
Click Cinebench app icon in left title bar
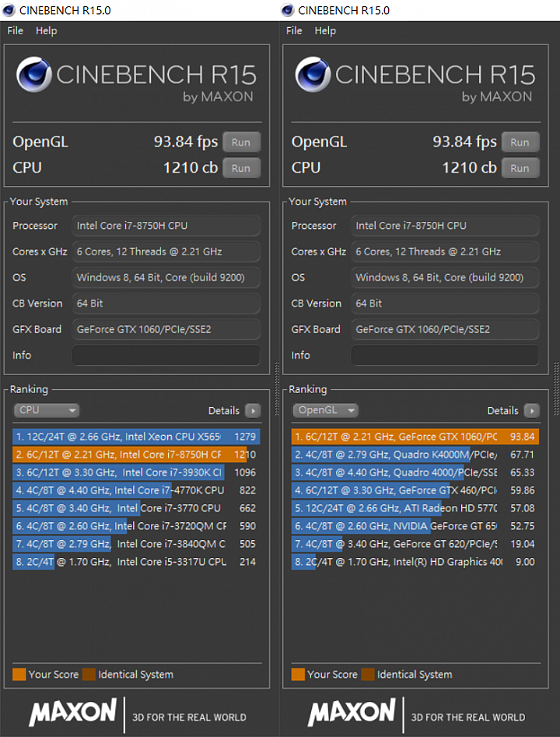pos(9,10)
